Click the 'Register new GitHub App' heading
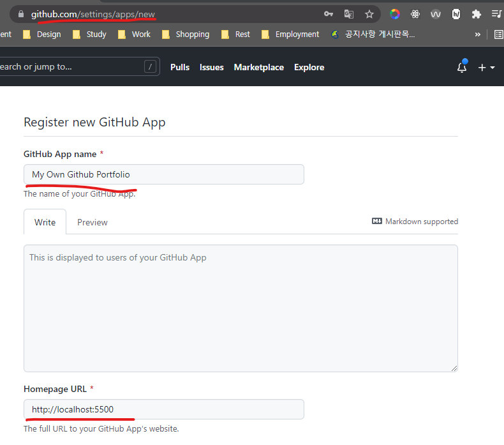Image resolution: width=504 pixels, height=445 pixels. point(94,123)
